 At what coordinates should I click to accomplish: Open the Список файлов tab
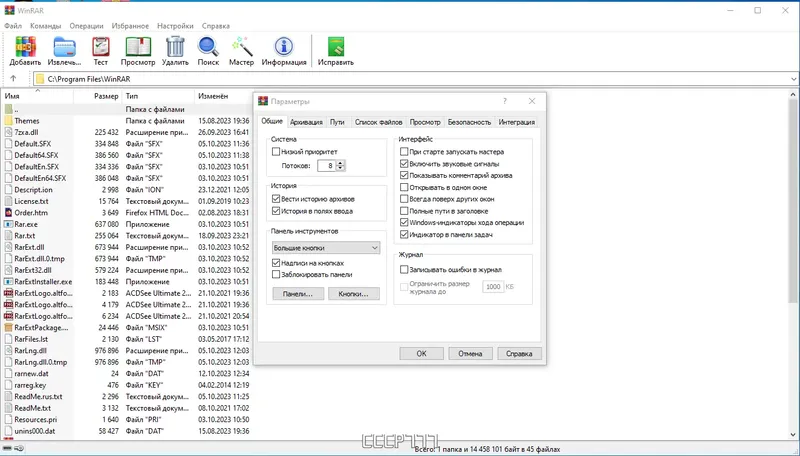click(379, 122)
